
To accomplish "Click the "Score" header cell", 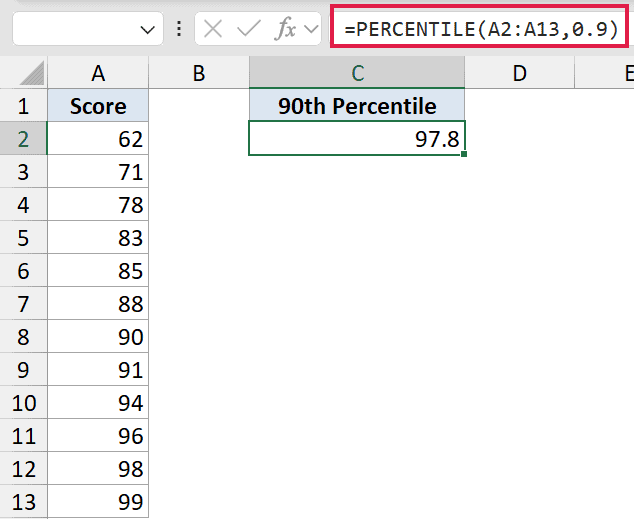I will (x=98, y=106).
